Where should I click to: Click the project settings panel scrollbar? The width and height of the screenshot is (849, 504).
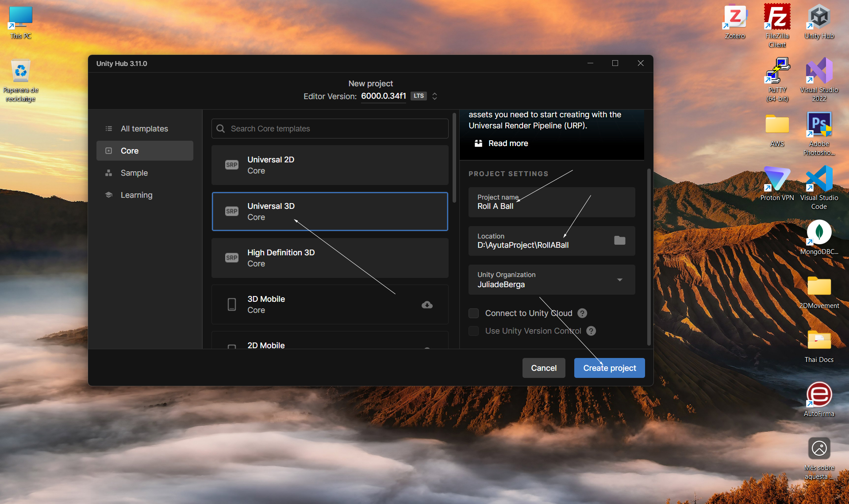(649, 257)
